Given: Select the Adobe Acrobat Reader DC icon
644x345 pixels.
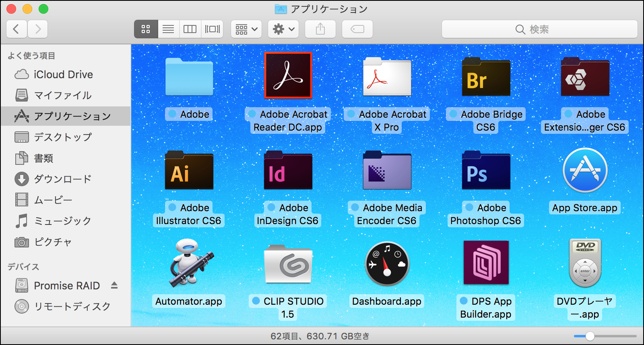Looking at the screenshot, I should pyautogui.click(x=288, y=75).
